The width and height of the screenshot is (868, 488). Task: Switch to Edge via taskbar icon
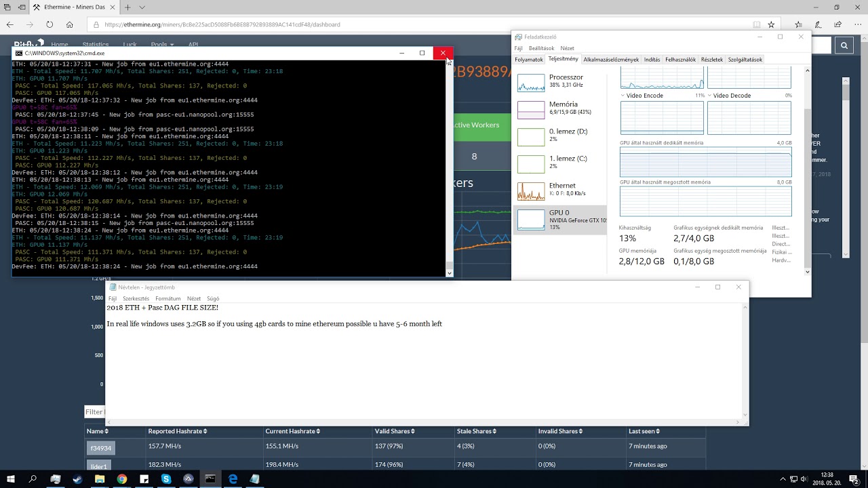[x=233, y=479]
